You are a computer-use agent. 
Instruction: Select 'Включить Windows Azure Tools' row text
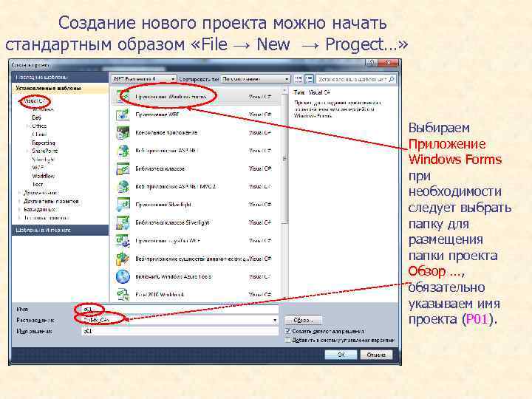tap(174, 276)
